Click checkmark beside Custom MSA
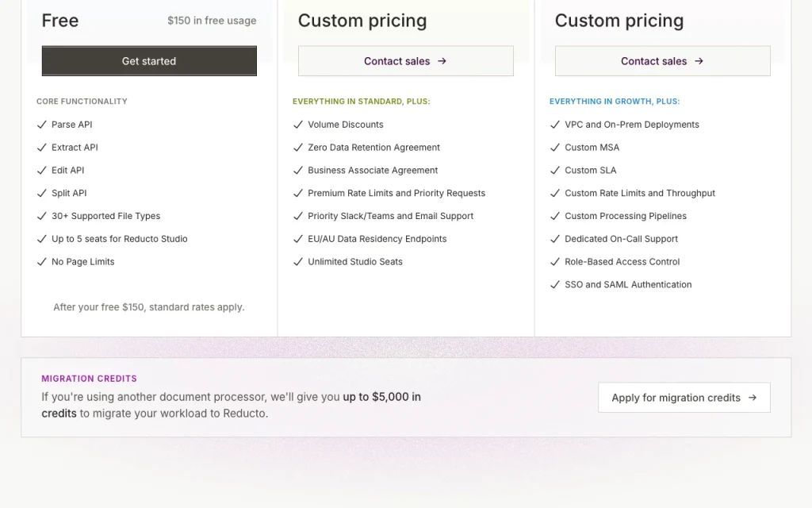812x508 pixels. tap(554, 147)
